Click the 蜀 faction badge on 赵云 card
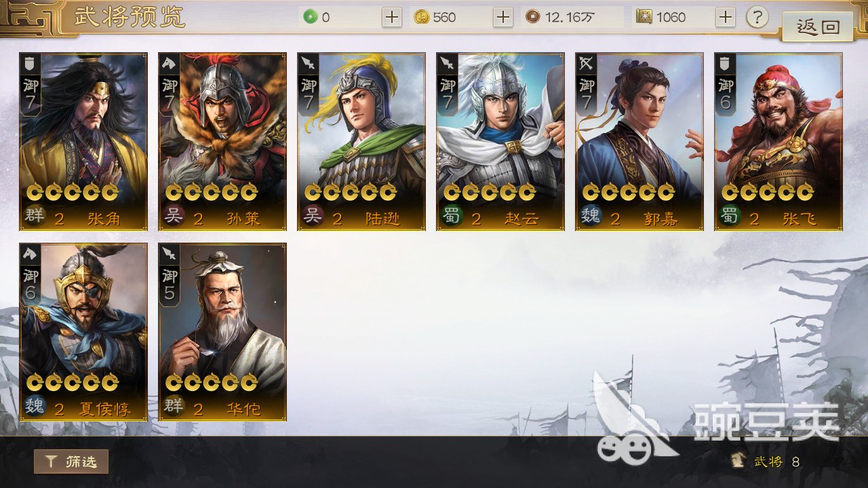The height and width of the screenshot is (488, 868). coord(451,218)
